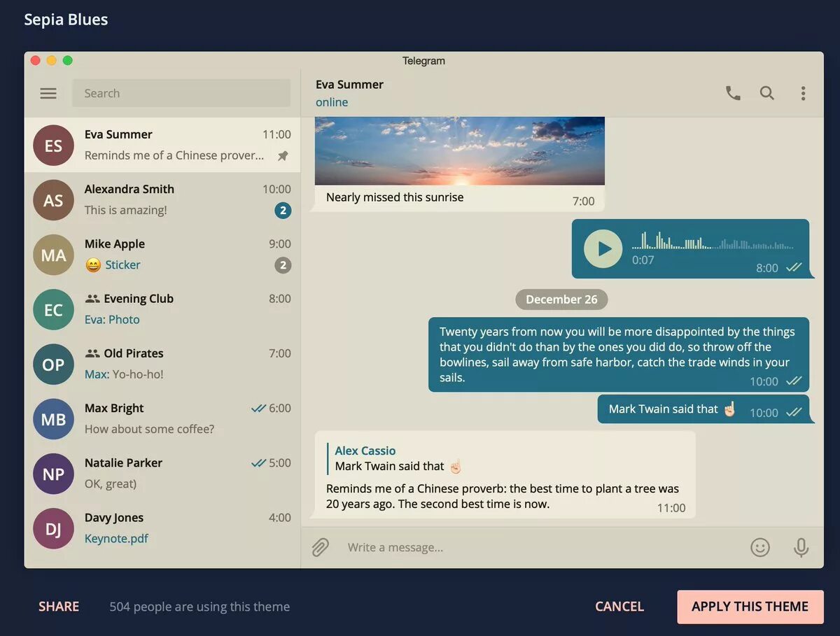Open the three-dot chat options menu
The image size is (840, 636).
point(803,93)
